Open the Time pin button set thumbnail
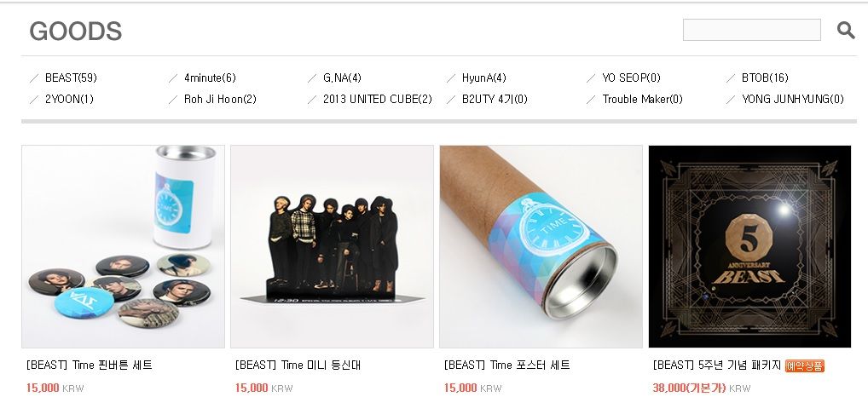Screen dimensions: 868x420 123,246
